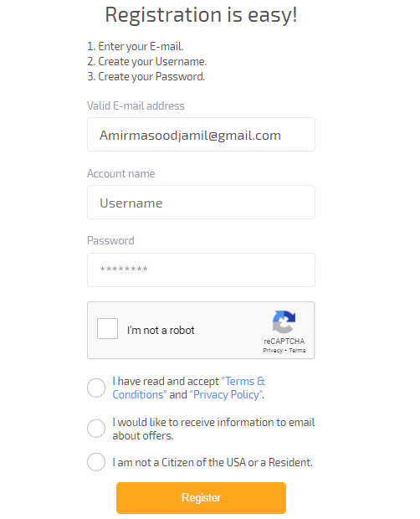Click the orange Register button
Image resolution: width=420 pixels, height=519 pixels.
pyautogui.click(x=201, y=498)
